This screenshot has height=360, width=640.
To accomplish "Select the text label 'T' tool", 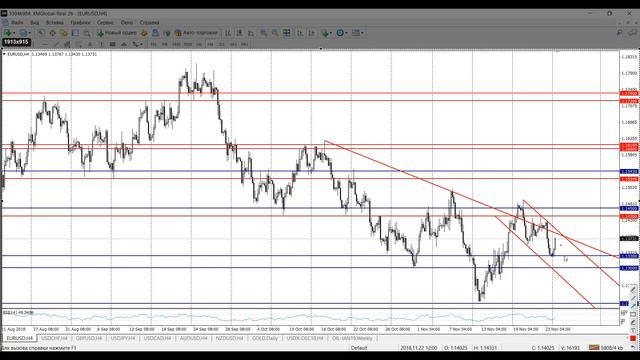I will [101, 44].
